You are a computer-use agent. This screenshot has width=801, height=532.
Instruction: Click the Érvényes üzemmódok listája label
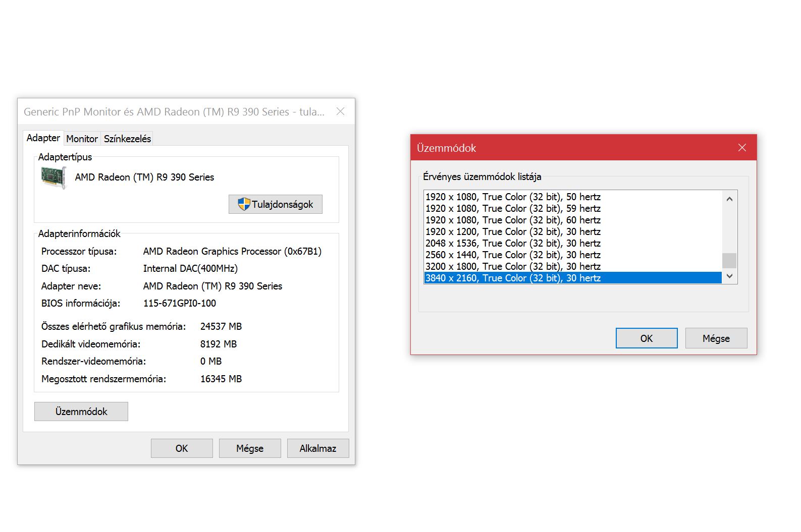tap(482, 176)
